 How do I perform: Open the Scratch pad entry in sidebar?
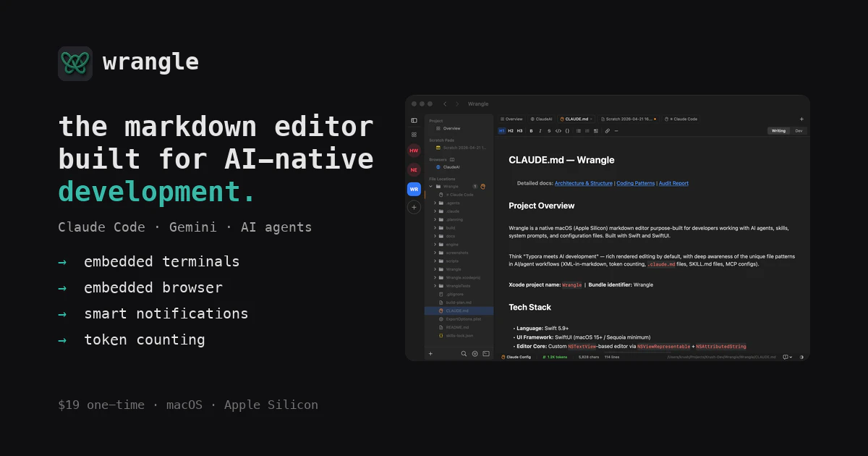[459, 148]
